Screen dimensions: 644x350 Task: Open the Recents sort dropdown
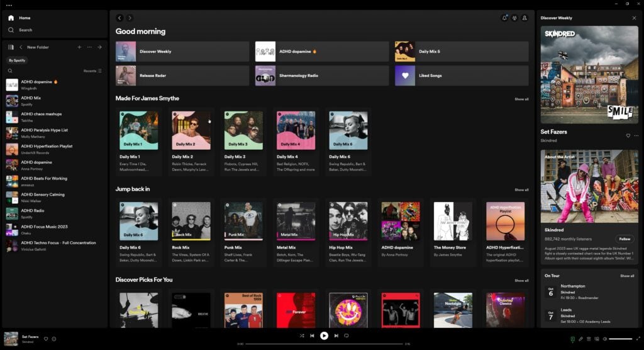click(x=92, y=71)
